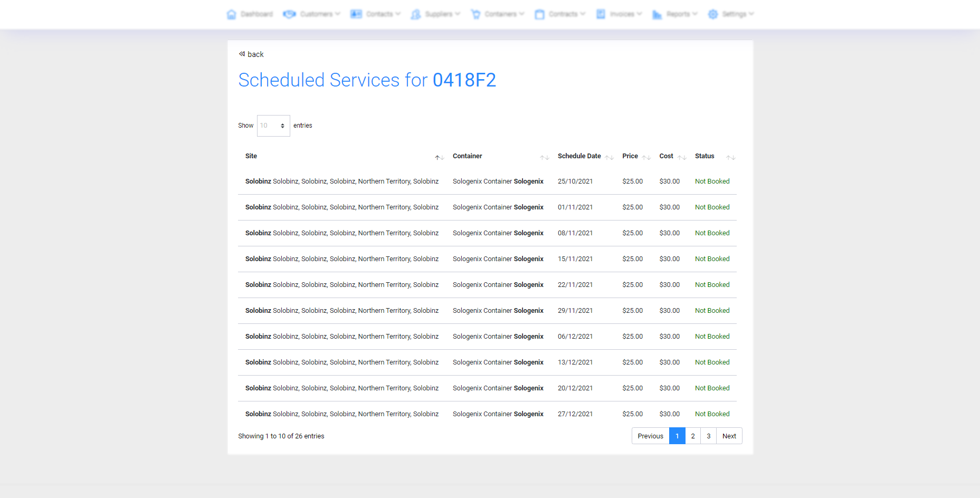The image size is (980, 498).
Task: Sort table by Status column
Action: pos(705,156)
